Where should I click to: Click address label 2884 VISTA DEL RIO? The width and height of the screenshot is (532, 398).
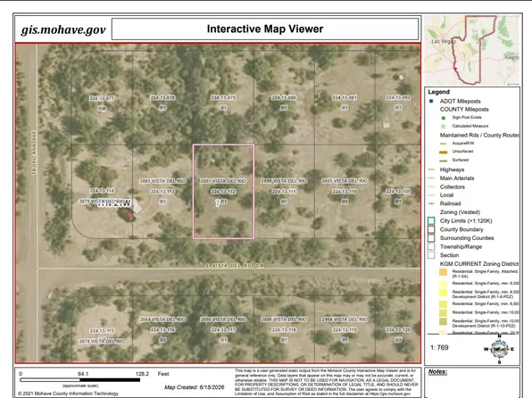[162, 319]
